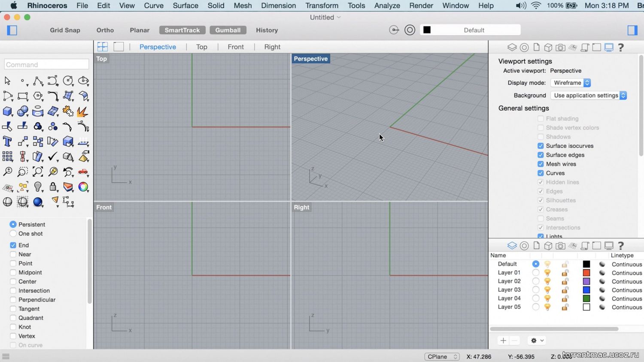Open the Surface menu
The width and height of the screenshot is (644, 362).
point(185,6)
